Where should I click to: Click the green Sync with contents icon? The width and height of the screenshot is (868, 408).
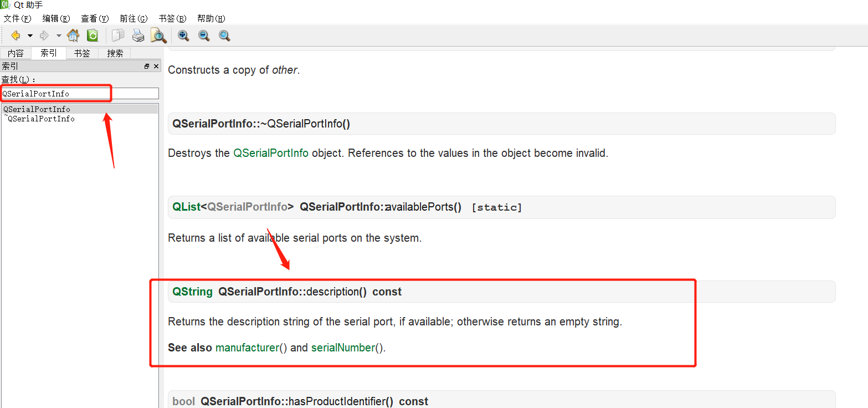(x=93, y=35)
